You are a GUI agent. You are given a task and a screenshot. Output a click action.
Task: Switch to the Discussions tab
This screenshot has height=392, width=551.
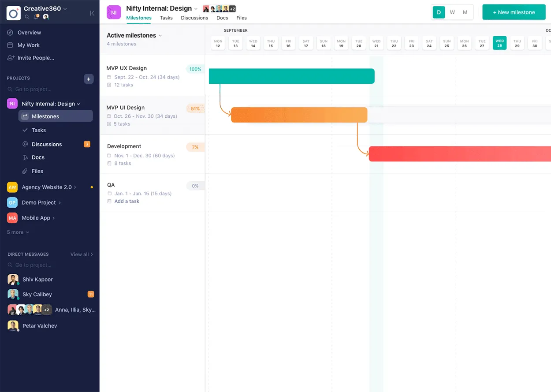click(x=194, y=18)
